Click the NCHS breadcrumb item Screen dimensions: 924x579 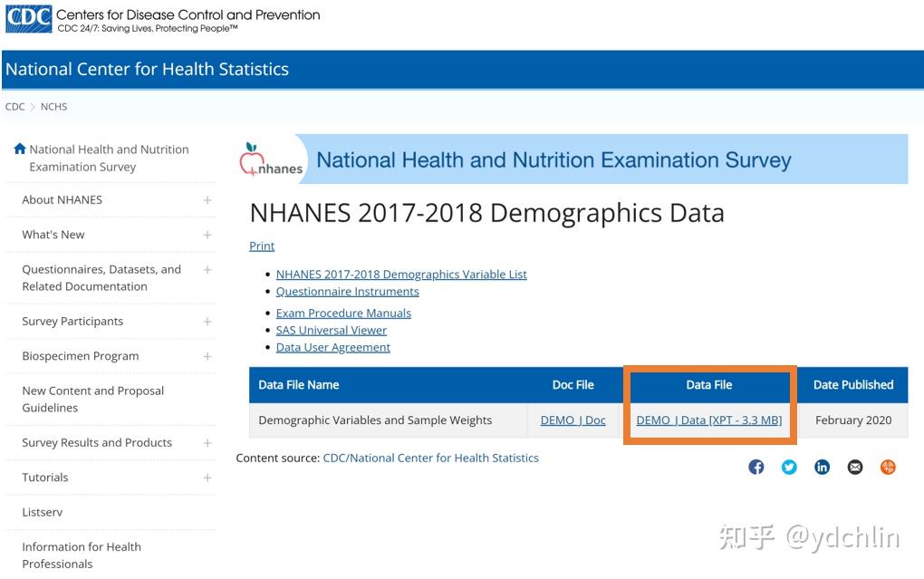pyautogui.click(x=53, y=106)
